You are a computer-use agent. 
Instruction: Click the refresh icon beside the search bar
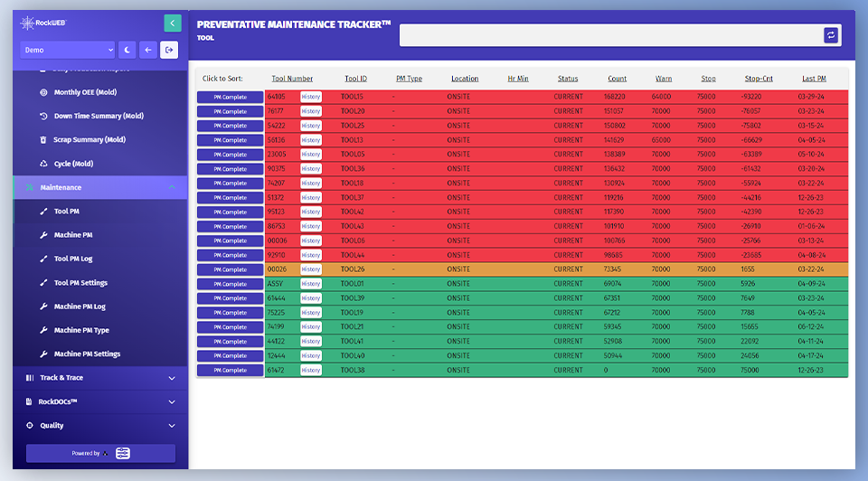coord(831,35)
